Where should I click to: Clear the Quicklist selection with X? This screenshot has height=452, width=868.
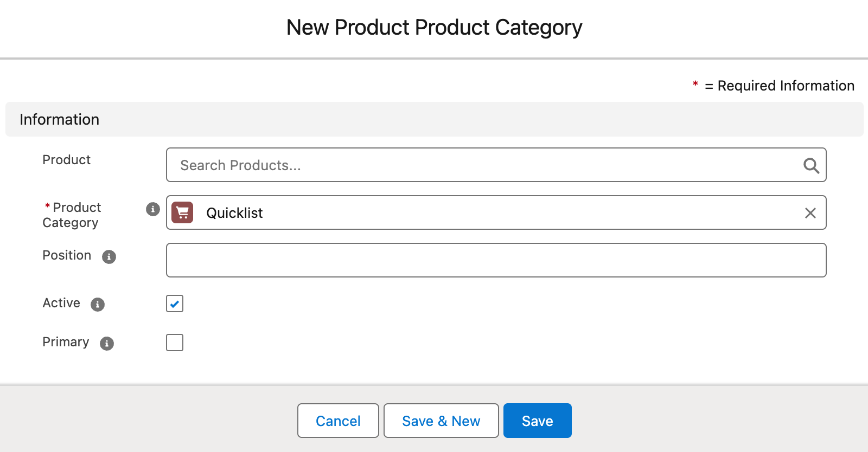[810, 213]
